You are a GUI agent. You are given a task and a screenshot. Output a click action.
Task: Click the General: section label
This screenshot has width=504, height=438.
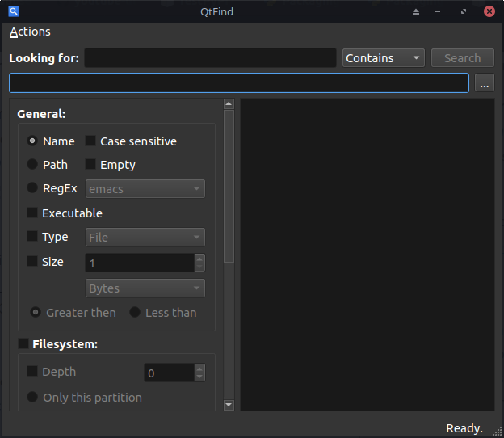click(41, 114)
